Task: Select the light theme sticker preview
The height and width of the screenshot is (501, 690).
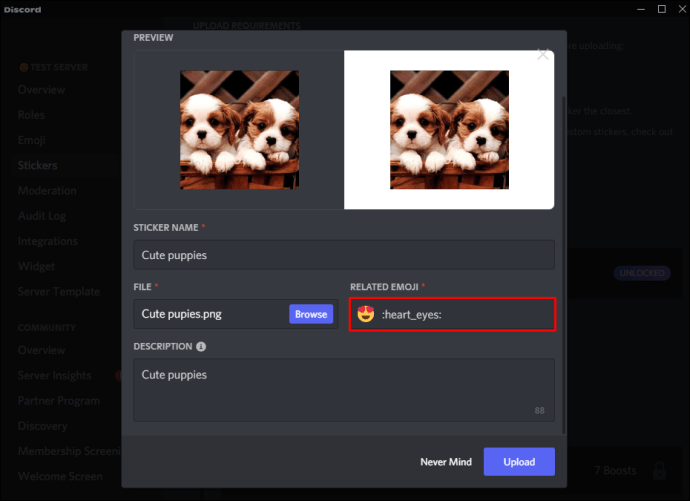Action: click(449, 130)
